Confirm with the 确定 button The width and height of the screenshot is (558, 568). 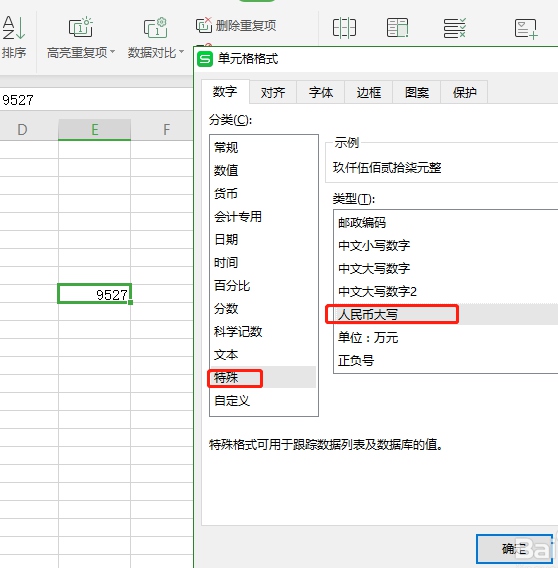click(514, 548)
